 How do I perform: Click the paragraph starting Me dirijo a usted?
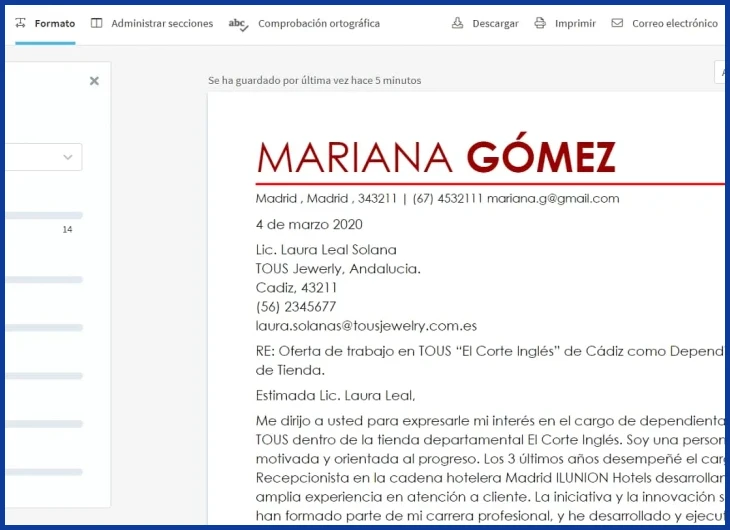[490, 468]
